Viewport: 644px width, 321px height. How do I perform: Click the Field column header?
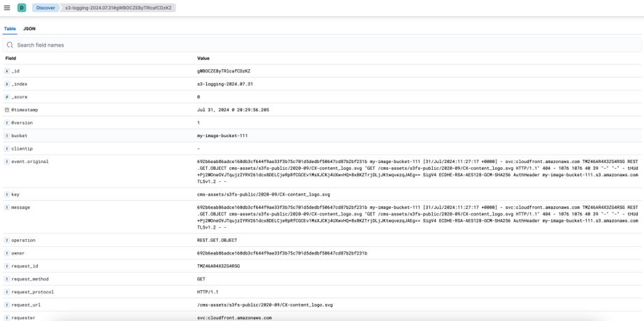click(x=10, y=58)
